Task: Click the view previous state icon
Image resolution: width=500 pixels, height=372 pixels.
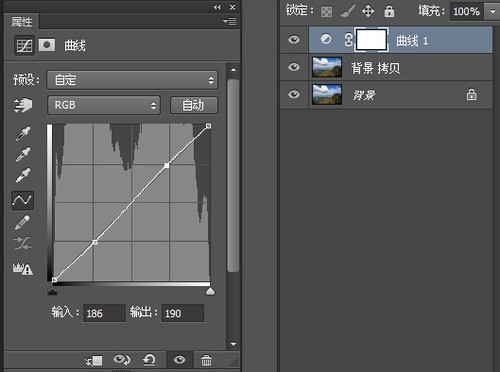Action: coord(122,360)
